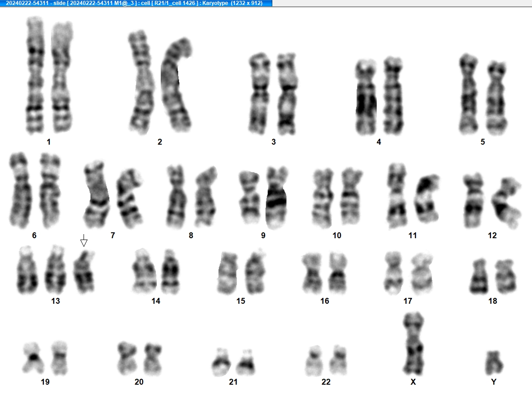Select the left chromosome 18 homolog

480,277
